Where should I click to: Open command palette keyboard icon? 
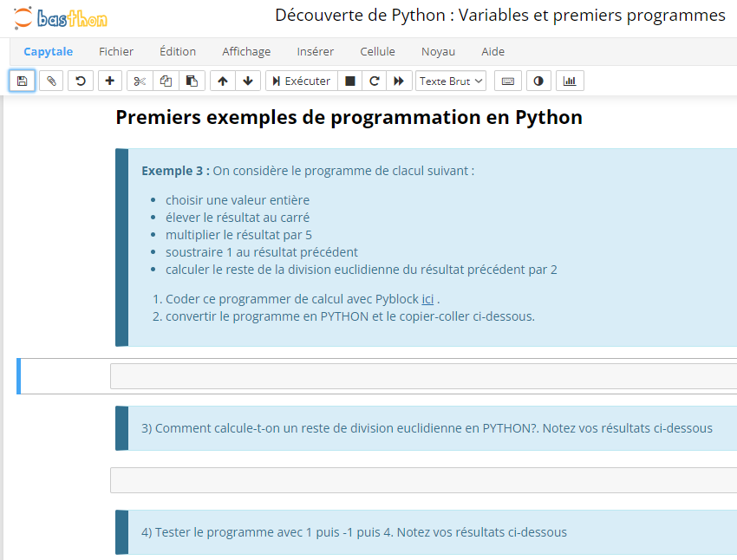coord(508,81)
